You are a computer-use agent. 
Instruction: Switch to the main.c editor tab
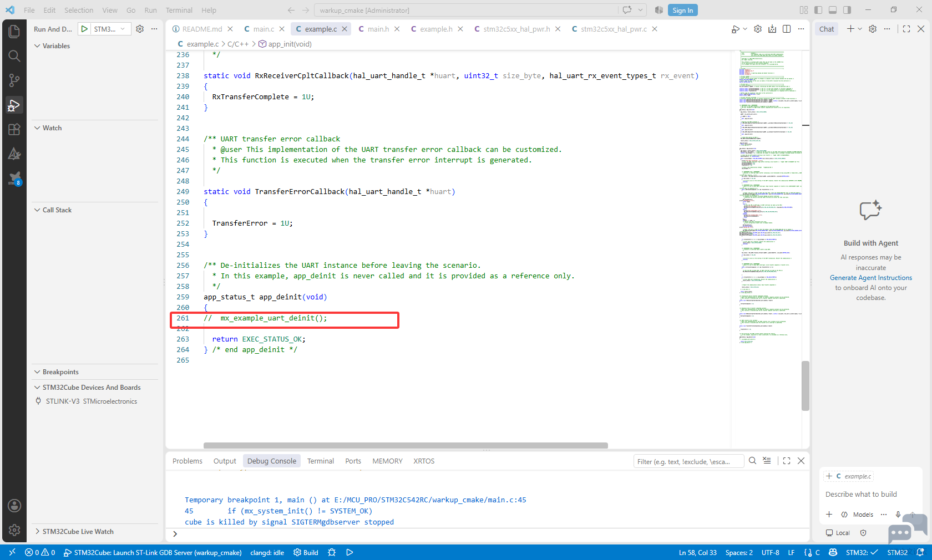pos(264,29)
